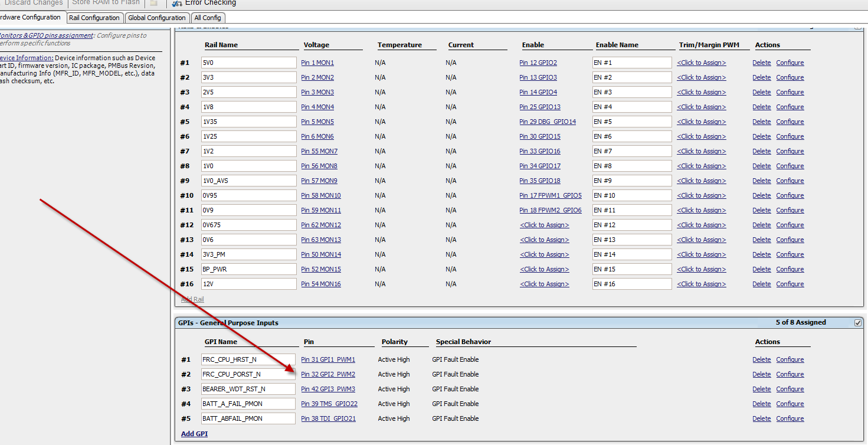Run Error Checking from the toolbar
The image size is (868, 445).
[x=204, y=3]
